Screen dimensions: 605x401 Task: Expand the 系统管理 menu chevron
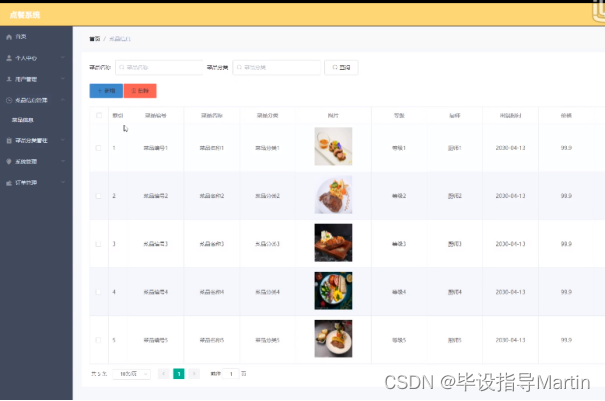click(x=63, y=161)
